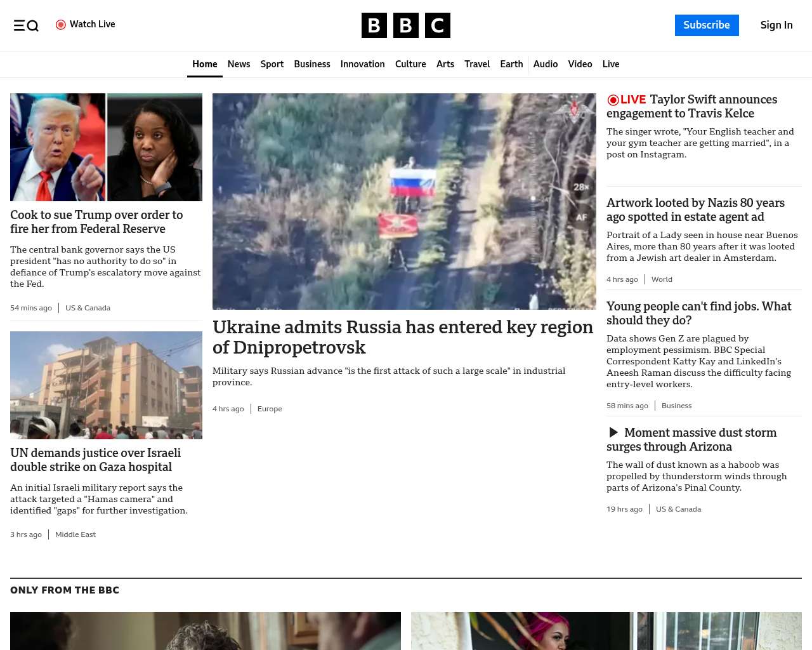Click US & Canada tag under Cook story

(88, 308)
